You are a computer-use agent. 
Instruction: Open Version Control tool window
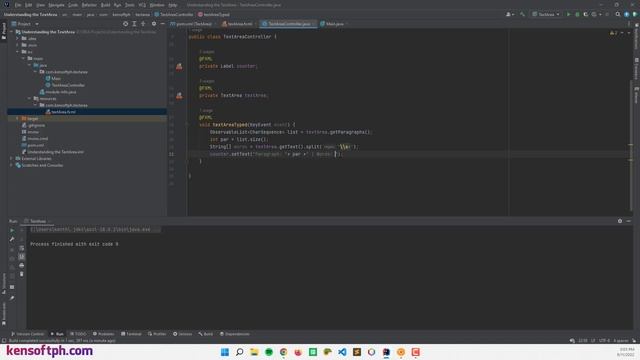[27, 334]
